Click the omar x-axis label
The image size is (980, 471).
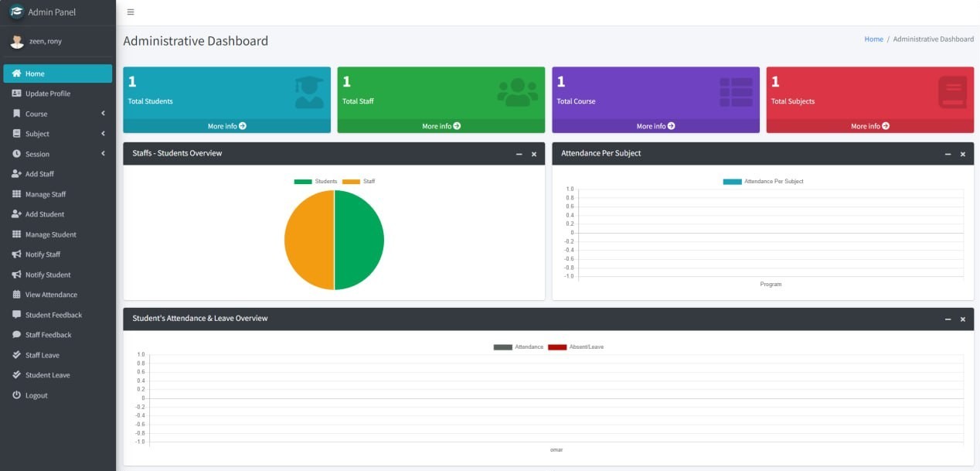click(x=556, y=449)
